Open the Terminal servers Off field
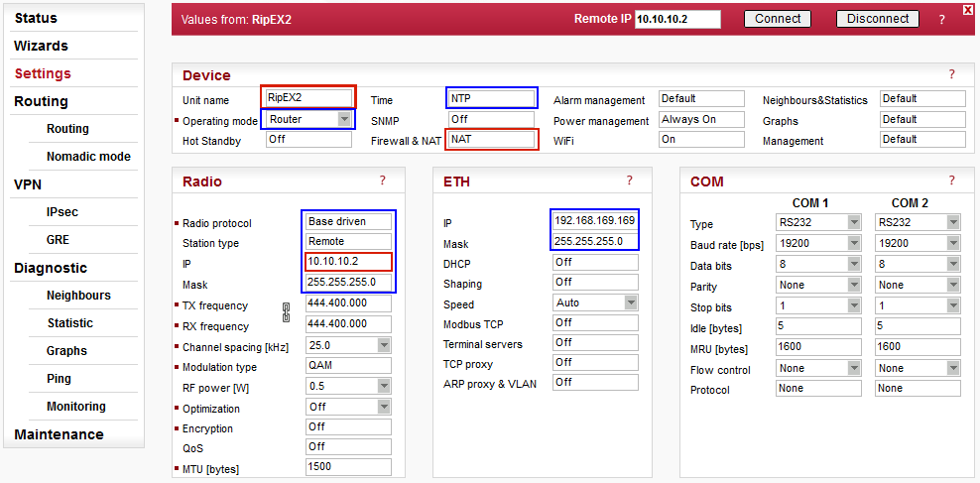Image resolution: width=980 pixels, height=483 pixels. point(595,343)
